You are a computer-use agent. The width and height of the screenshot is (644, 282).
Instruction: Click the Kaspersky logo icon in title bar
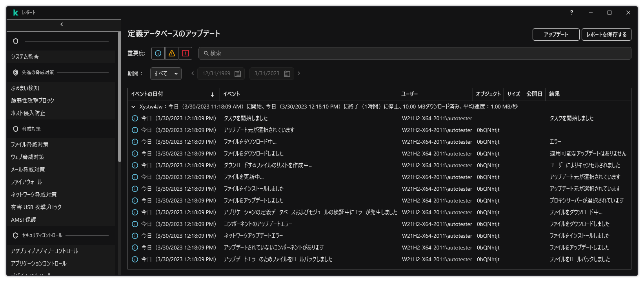click(x=16, y=13)
